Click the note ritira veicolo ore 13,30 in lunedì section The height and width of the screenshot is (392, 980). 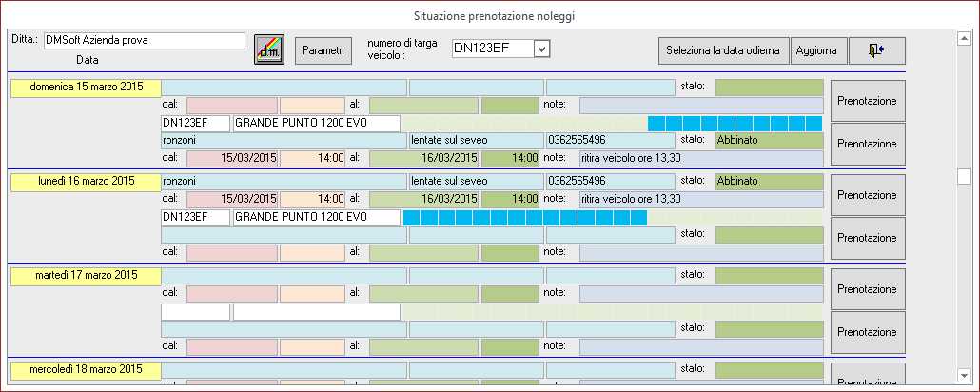point(701,200)
